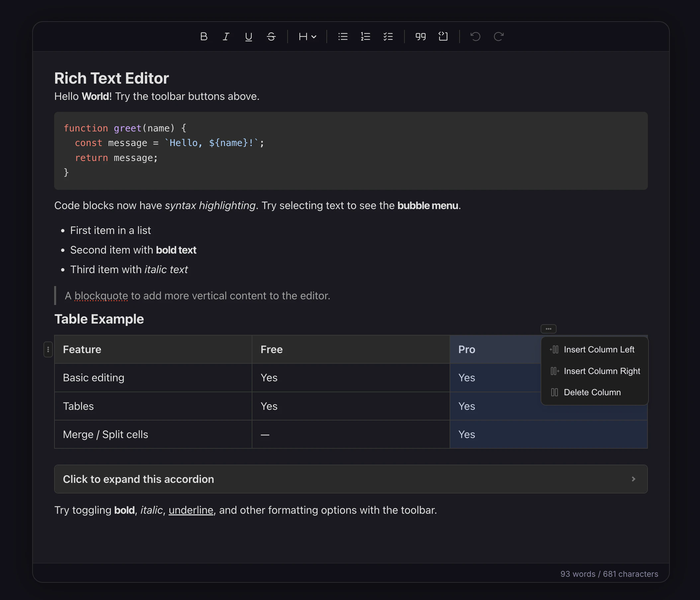The height and width of the screenshot is (600, 700).
Task: Toggle underline formatting in the toolbar
Action: tap(248, 37)
